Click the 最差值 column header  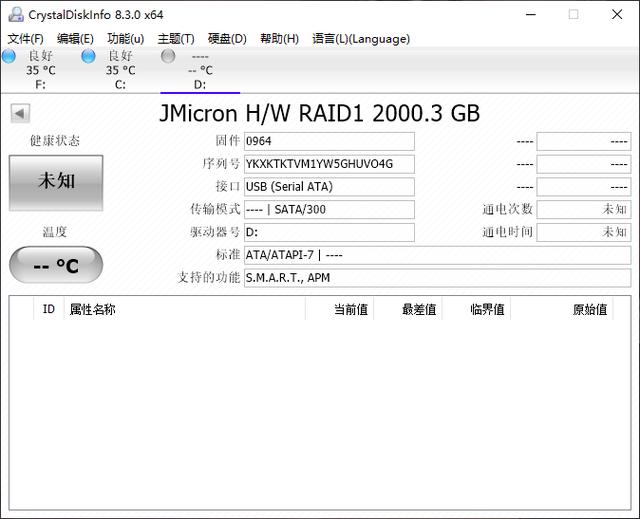point(408,309)
